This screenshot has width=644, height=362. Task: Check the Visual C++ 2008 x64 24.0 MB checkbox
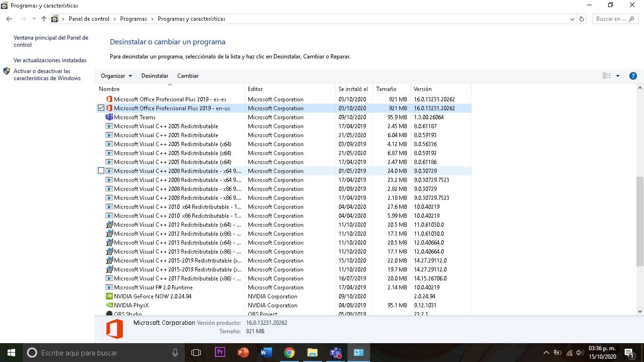click(x=101, y=171)
